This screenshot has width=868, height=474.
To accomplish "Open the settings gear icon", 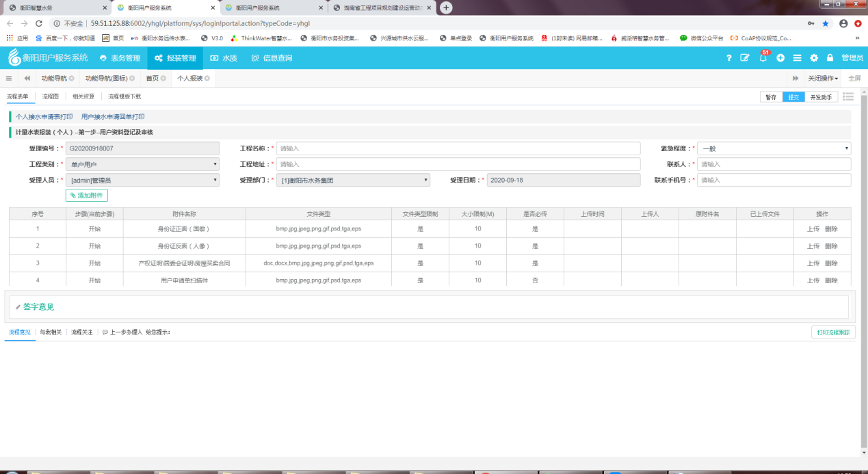I will tap(814, 58).
